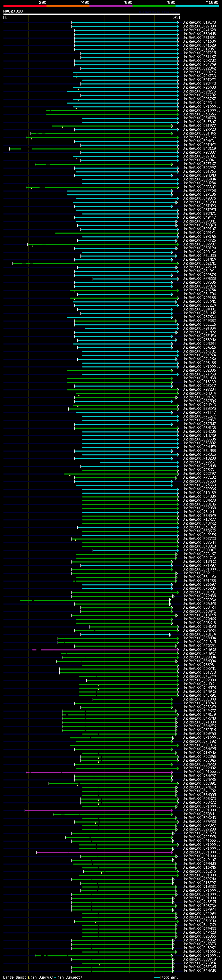Click the green alignment bar of UniRef100_B4G1I9
Image resolution: width=222 pixels, height=980 pixels.
[x=94, y=149]
